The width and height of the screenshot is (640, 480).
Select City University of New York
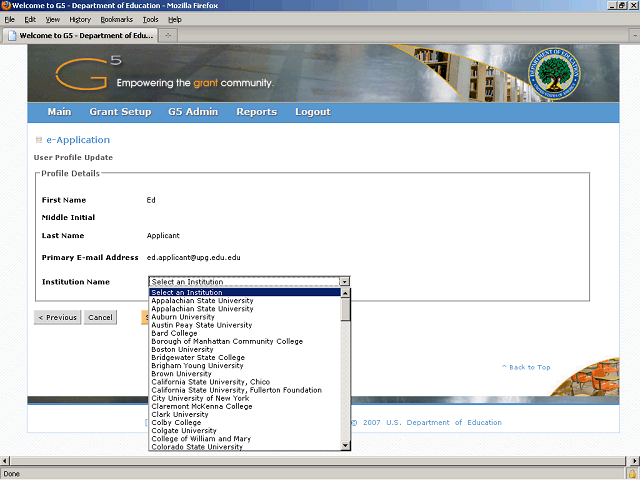click(244, 398)
